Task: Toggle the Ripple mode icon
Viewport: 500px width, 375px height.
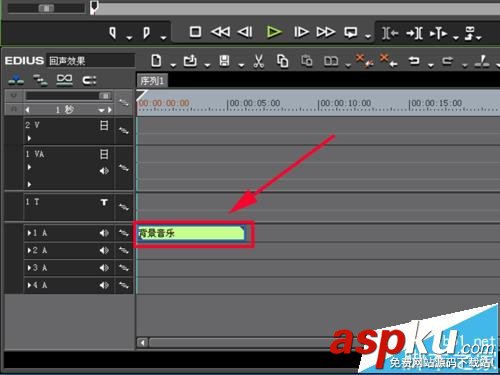Action: click(89, 80)
